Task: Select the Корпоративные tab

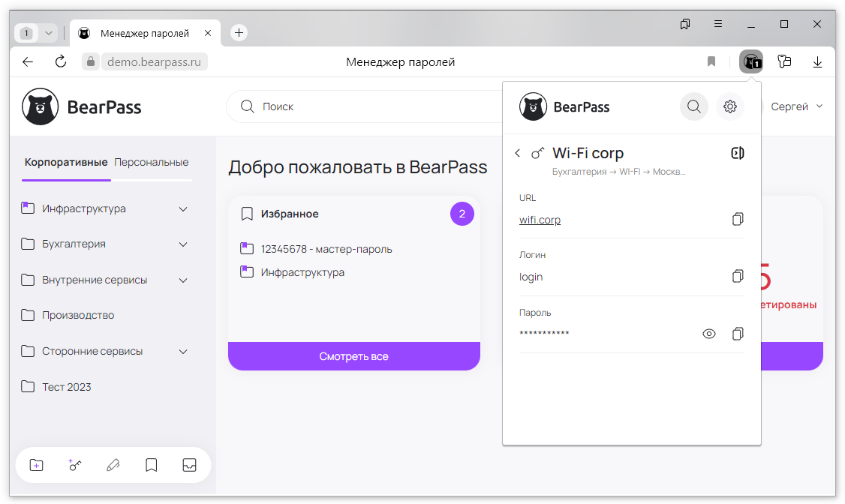Action: point(66,162)
